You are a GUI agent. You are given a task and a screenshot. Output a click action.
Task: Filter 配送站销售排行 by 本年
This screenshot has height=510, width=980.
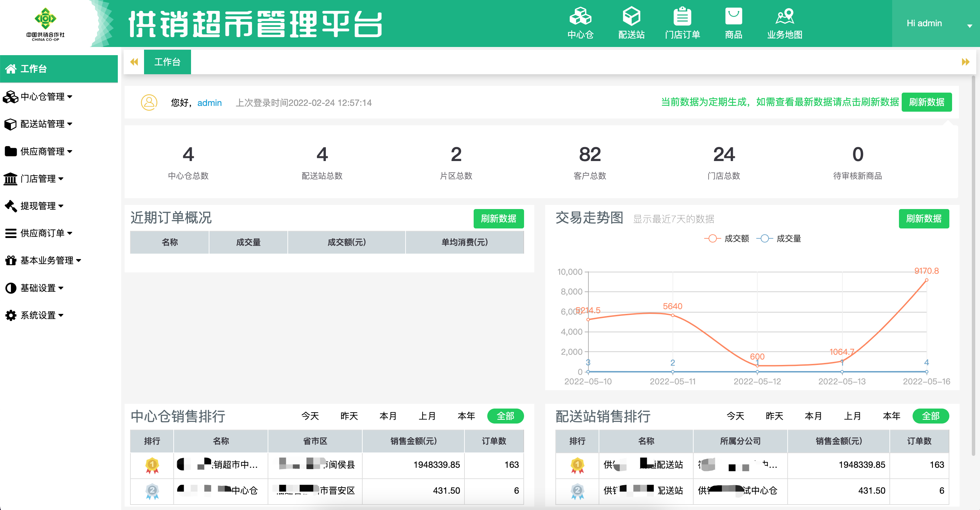coord(891,416)
